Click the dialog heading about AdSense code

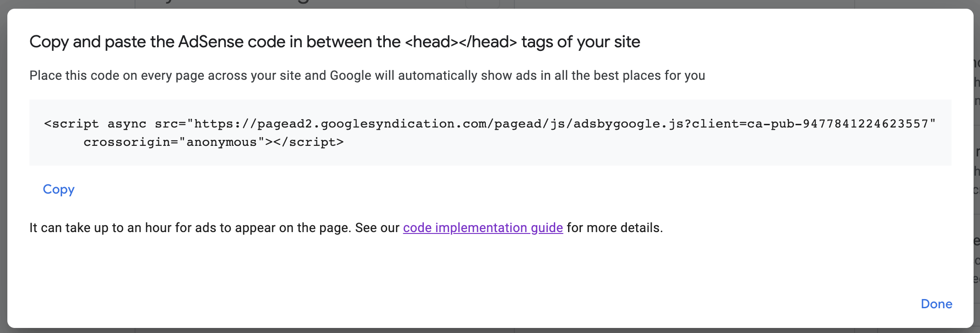click(334, 42)
